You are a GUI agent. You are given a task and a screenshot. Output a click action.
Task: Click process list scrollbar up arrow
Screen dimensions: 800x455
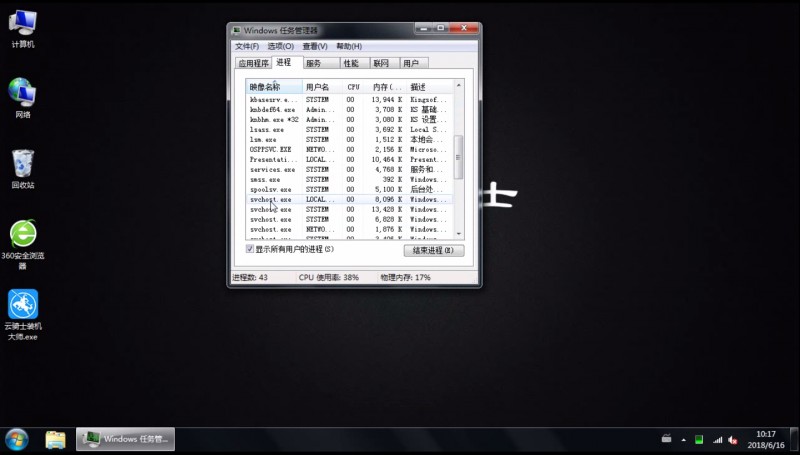[459, 86]
